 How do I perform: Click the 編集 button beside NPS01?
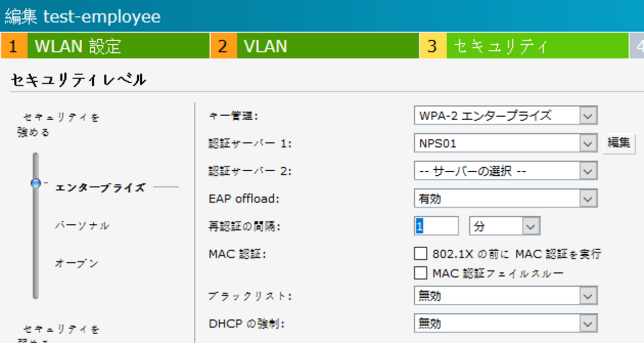tap(619, 143)
